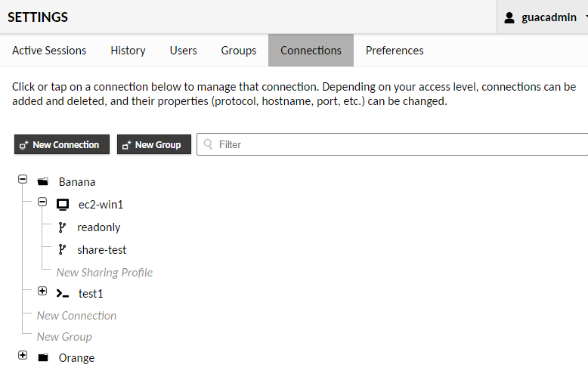Click the Orange group folder icon
The image size is (588, 383).
[43, 357]
